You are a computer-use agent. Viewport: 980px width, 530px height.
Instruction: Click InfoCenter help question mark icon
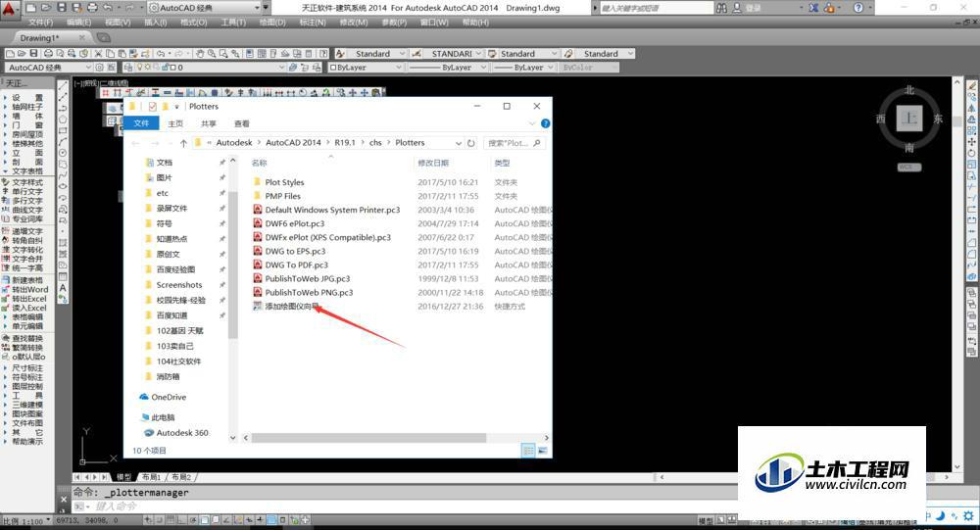[x=858, y=8]
